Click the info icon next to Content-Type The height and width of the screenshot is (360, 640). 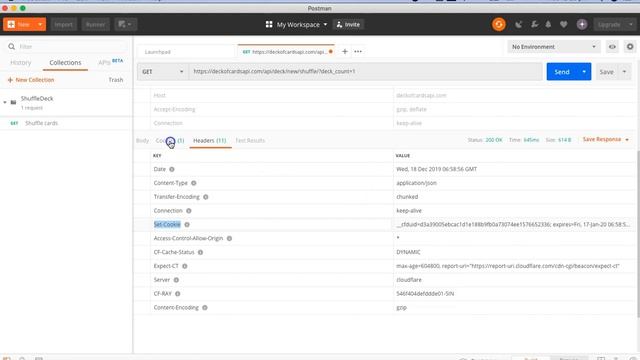[194, 183]
